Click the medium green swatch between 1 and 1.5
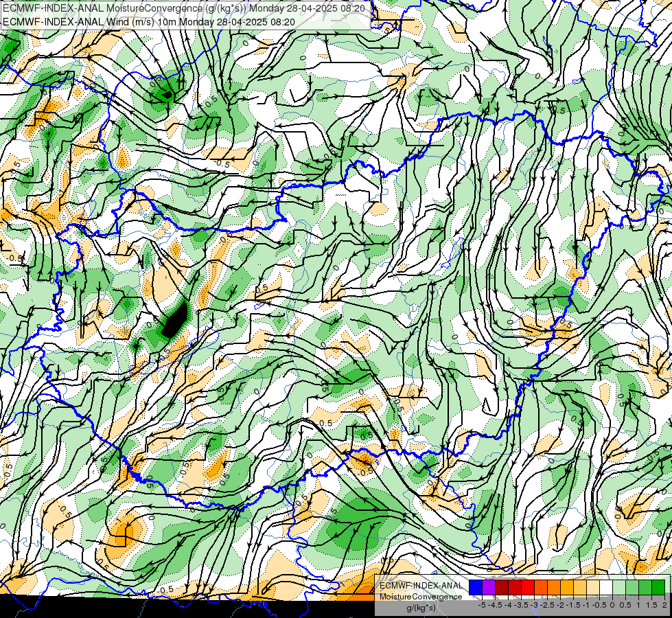The width and height of the screenshot is (672, 618). [x=645, y=588]
